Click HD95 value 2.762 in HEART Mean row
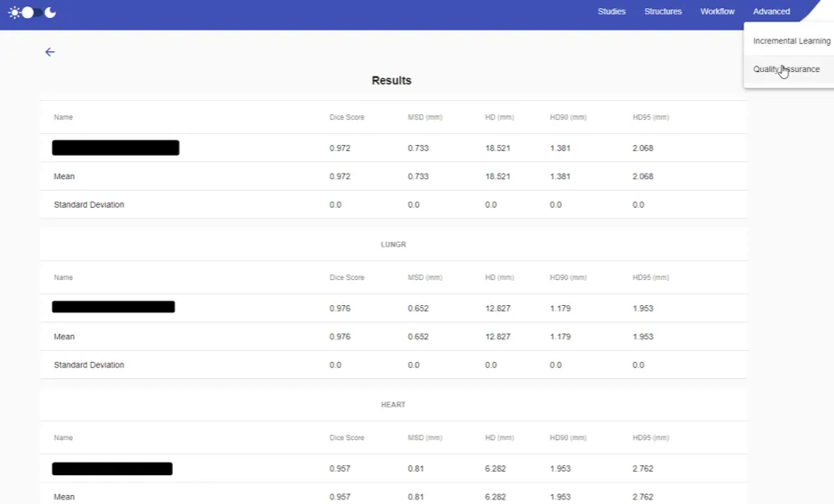 point(642,497)
